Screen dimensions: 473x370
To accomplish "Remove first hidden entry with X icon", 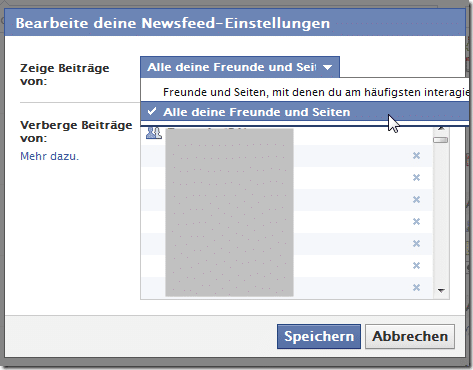I will (416, 156).
